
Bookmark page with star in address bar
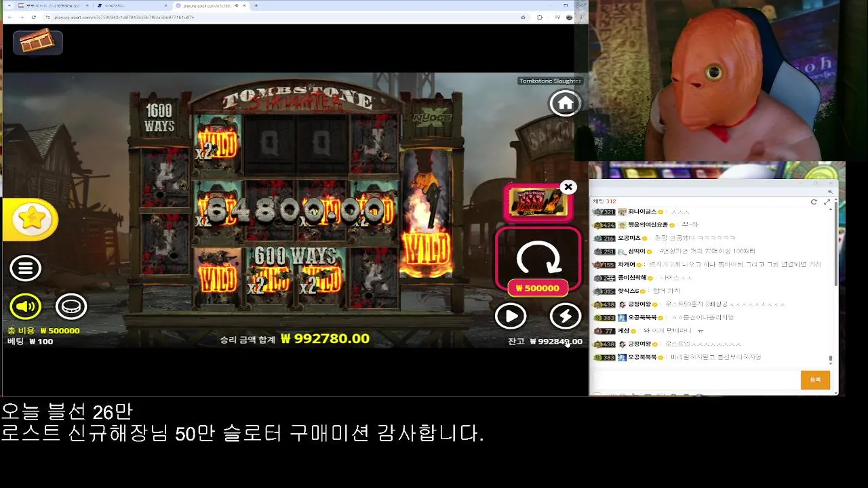[x=523, y=17]
